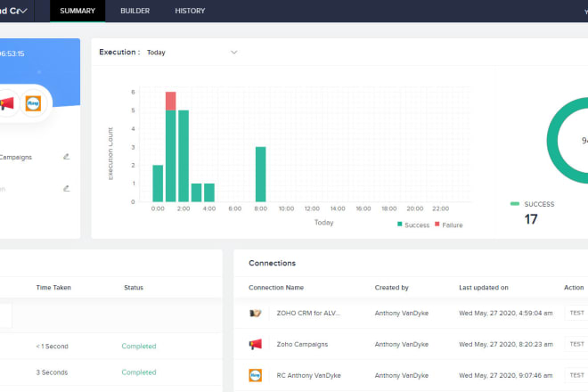Select the RC Anthony VanDyke connection name
The image size is (588, 392).
308,375
